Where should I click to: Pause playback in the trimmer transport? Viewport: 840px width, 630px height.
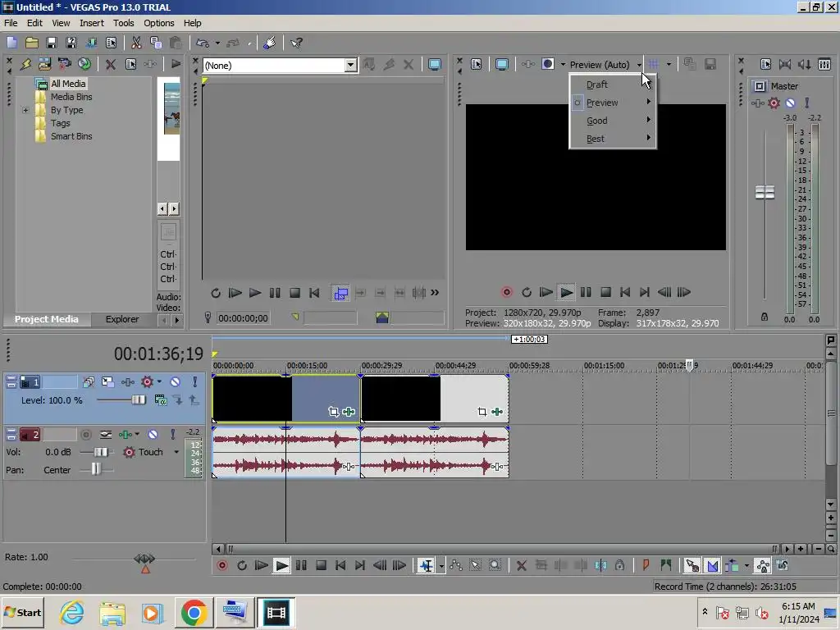275,293
